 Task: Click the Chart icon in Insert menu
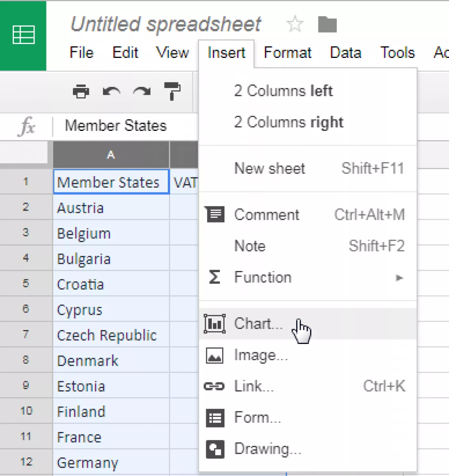click(215, 323)
